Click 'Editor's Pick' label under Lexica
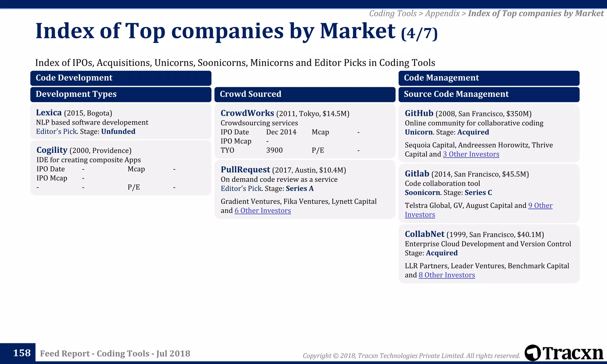607x364 pixels. [57, 132]
